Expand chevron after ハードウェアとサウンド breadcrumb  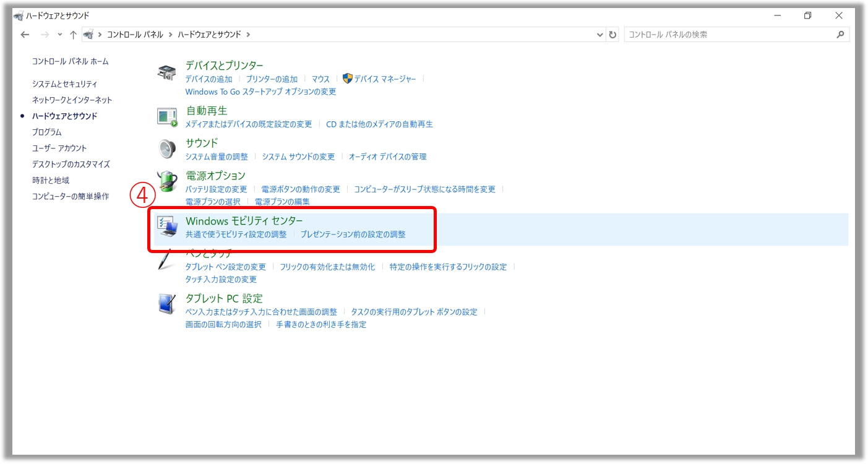[248, 35]
